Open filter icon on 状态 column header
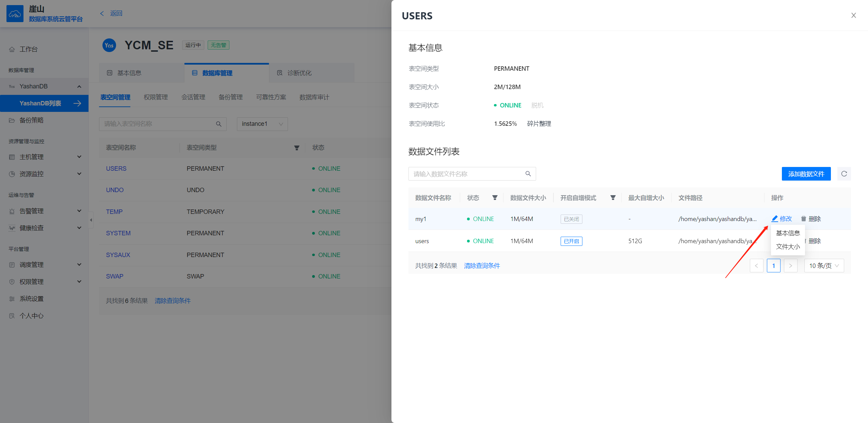Image resolution: width=868 pixels, height=423 pixels. click(x=495, y=198)
